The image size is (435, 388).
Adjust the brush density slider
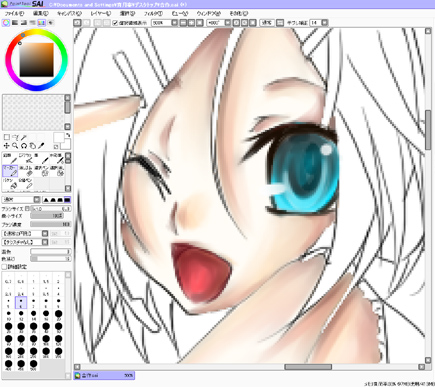pyautogui.click(x=51, y=224)
